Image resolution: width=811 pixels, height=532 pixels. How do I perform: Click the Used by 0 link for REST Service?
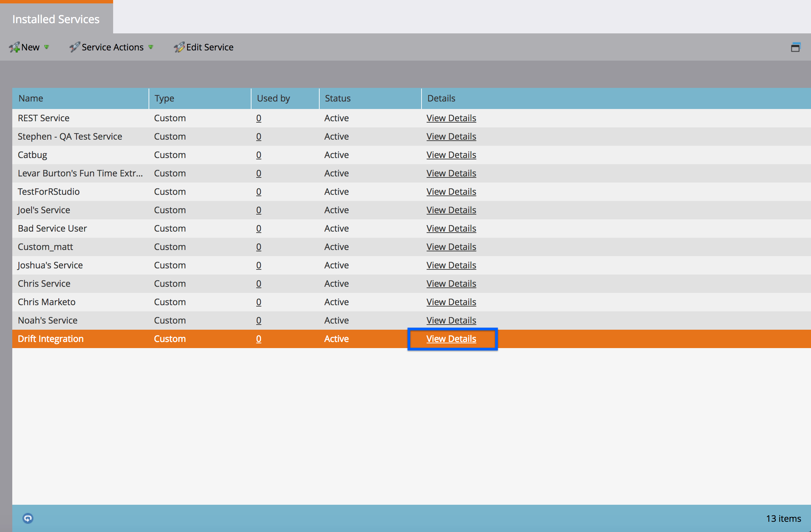[x=259, y=118]
